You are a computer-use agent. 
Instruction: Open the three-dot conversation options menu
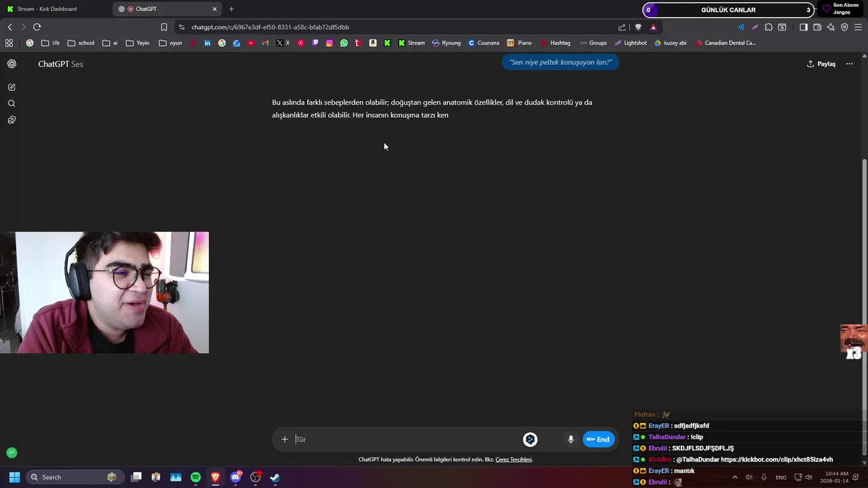click(x=849, y=64)
